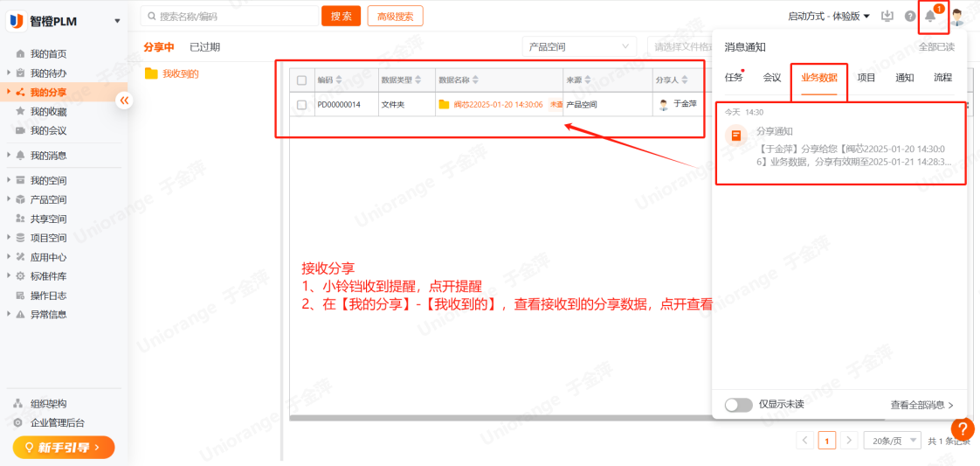The width and height of the screenshot is (980, 466).
Task: Check the select-all checkbox in table header
Action: 302,80
